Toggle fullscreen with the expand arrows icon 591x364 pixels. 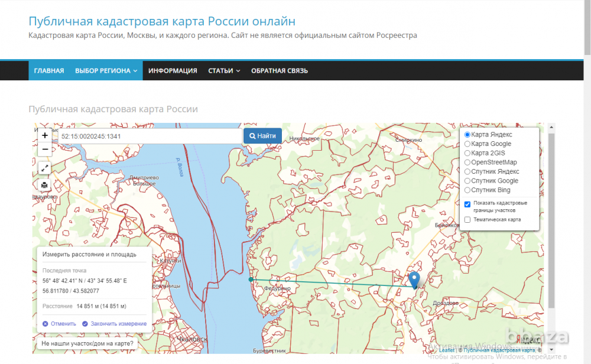(44, 168)
